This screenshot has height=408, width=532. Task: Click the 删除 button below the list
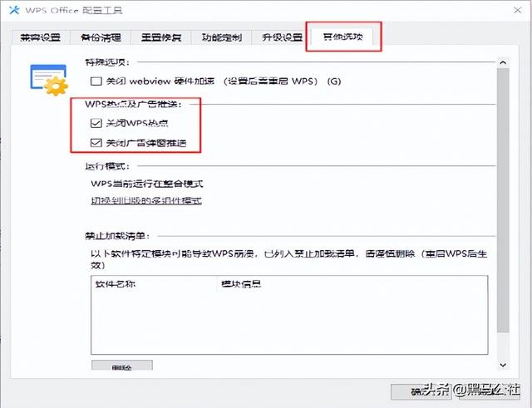pos(122,366)
